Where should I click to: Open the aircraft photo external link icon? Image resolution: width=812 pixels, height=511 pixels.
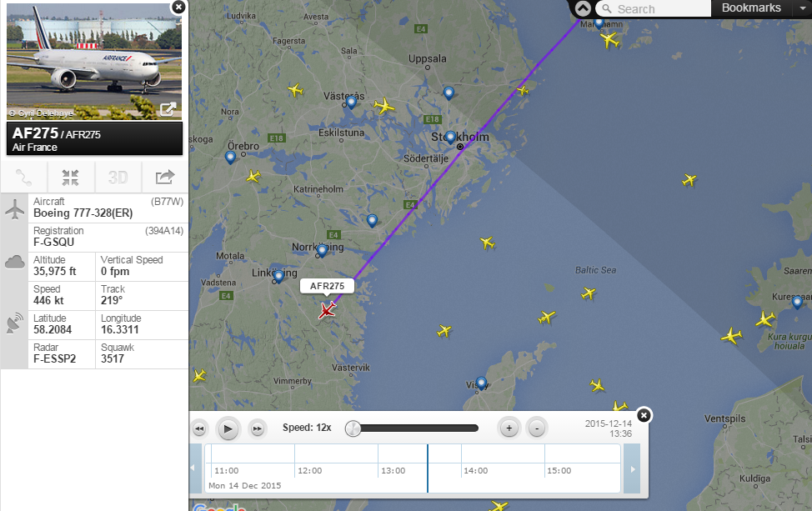168,109
